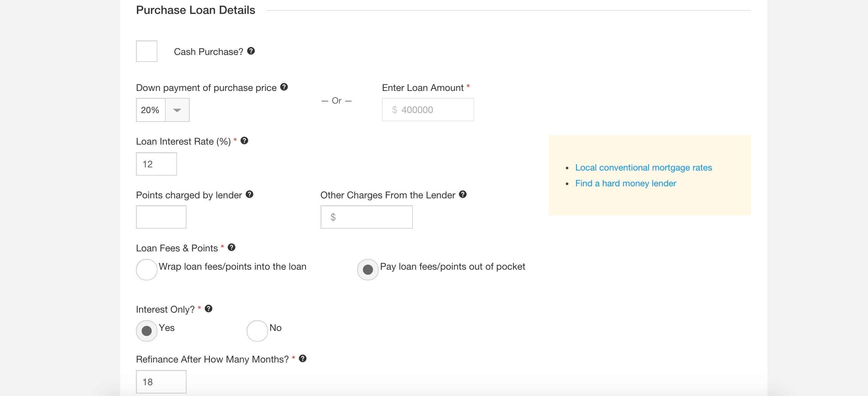Screen dimensions: 868x396
Task: Select Pay loan fees/points out of pocket
Action: point(368,269)
